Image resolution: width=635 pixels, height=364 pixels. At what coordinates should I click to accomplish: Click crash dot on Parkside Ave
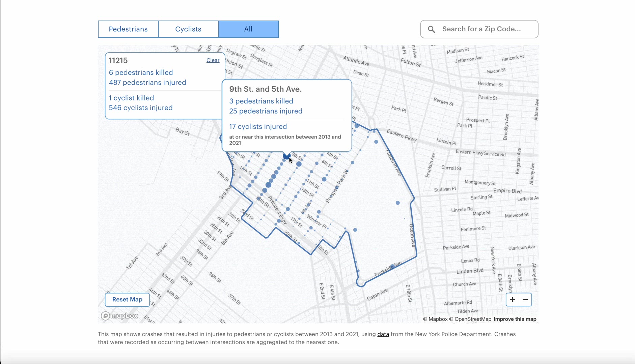[x=392, y=267]
